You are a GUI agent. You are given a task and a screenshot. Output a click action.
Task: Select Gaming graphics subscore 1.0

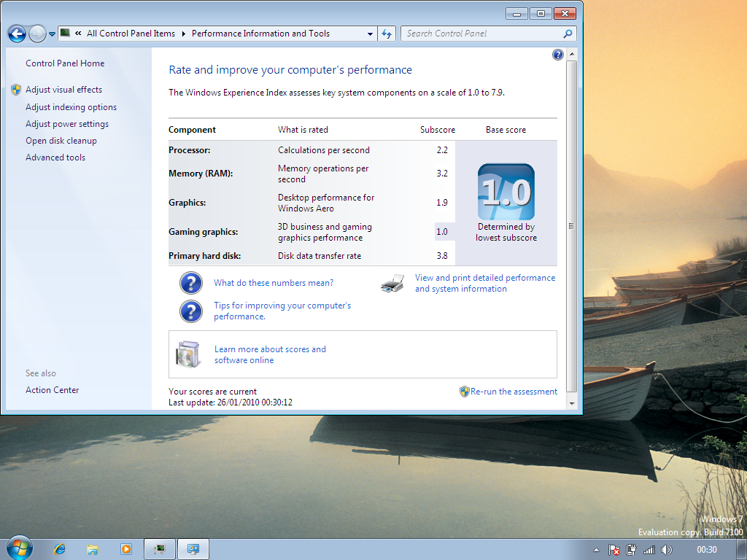442,232
